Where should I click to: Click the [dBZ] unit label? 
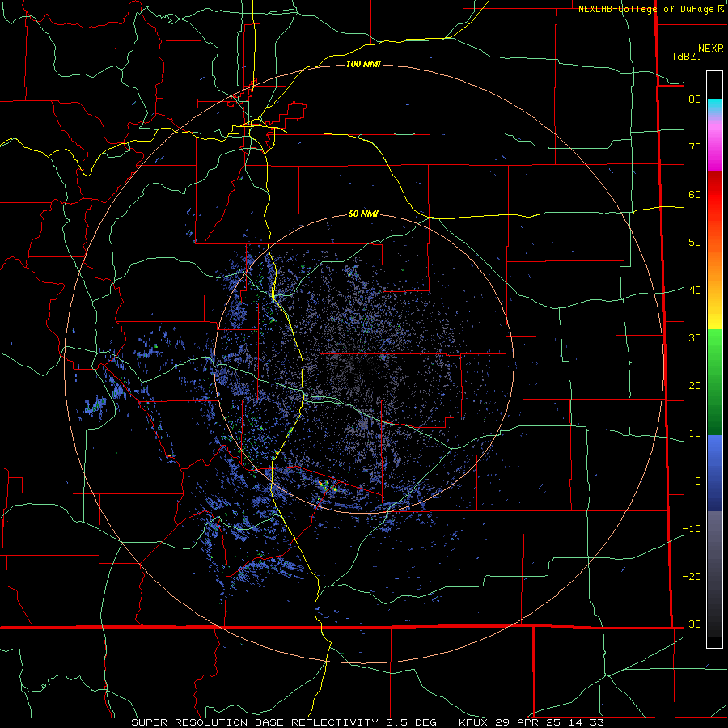click(687, 56)
